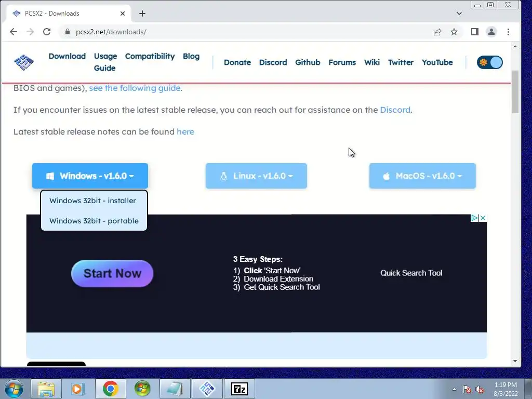This screenshot has height=399, width=532.
Task: Click the scrollbar down arrow
Action: point(515,361)
